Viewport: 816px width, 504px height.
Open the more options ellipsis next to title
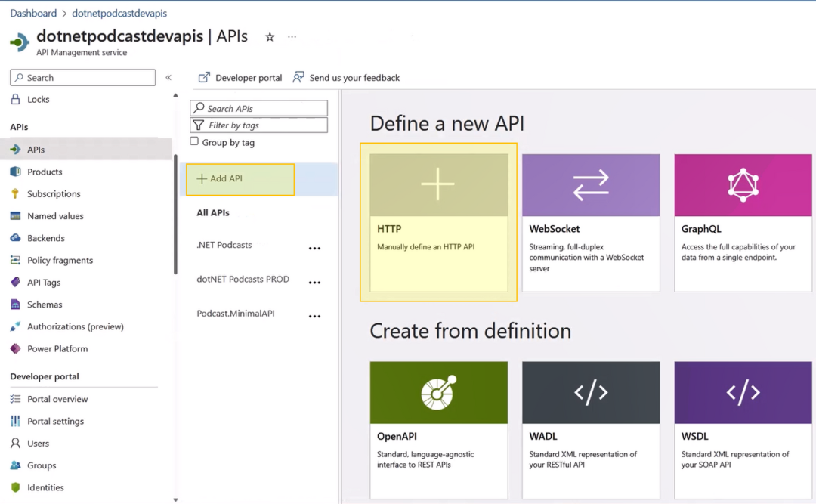click(x=292, y=37)
